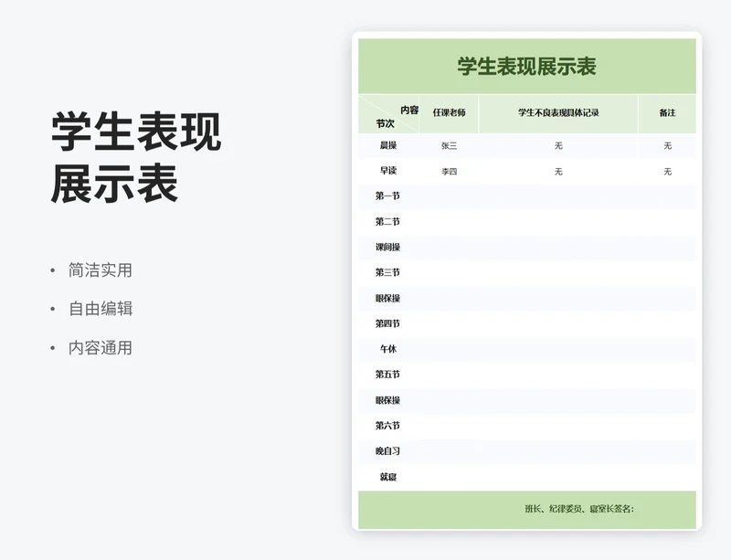
Task: Click the 内容 label in the diagonal header
Action: pyautogui.click(x=409, y=110)
